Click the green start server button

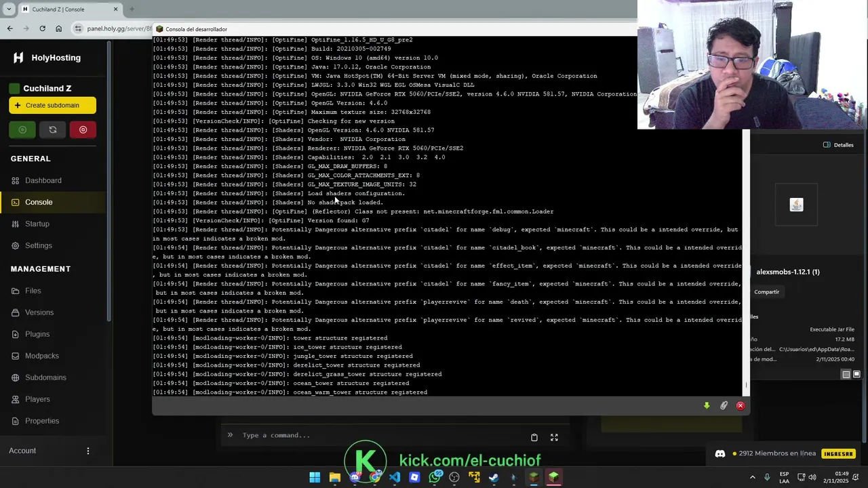(x=22, y=129)
